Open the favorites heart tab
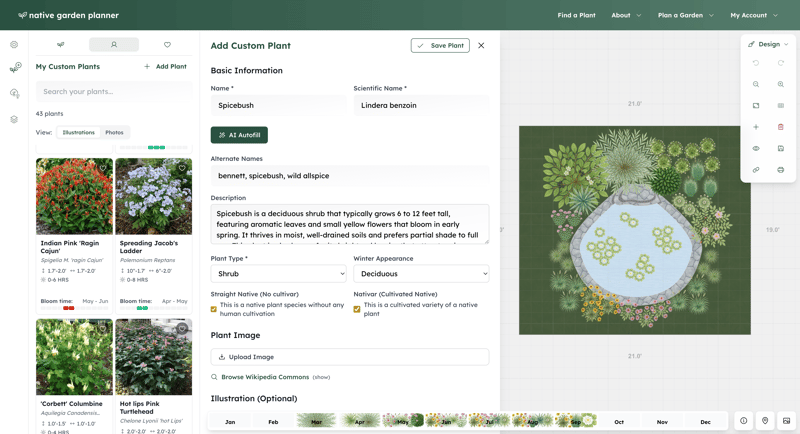This screenshot has width=800, height=434. click(167, 45)
